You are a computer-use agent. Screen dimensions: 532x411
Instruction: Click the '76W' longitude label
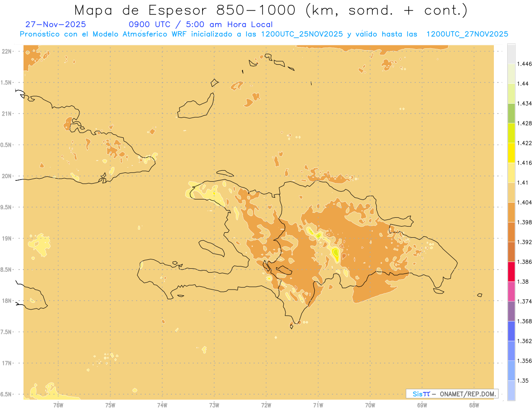[x=58, y=405]
